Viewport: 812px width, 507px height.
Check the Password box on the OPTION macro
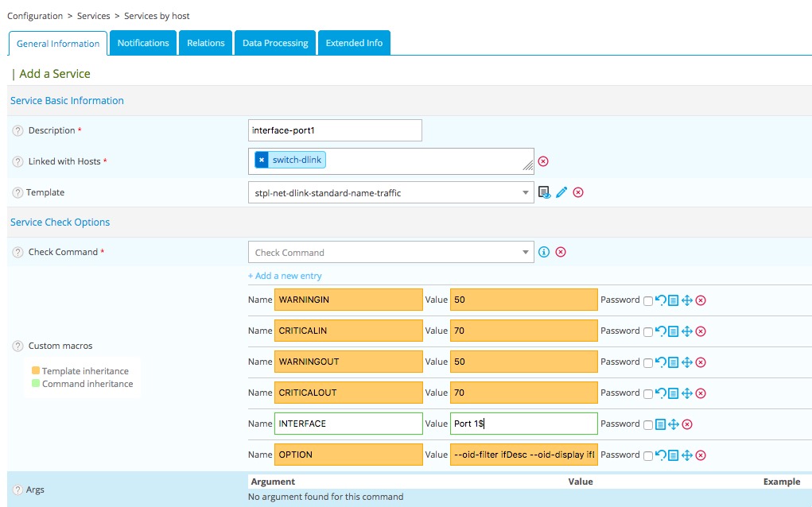(648, 455)
